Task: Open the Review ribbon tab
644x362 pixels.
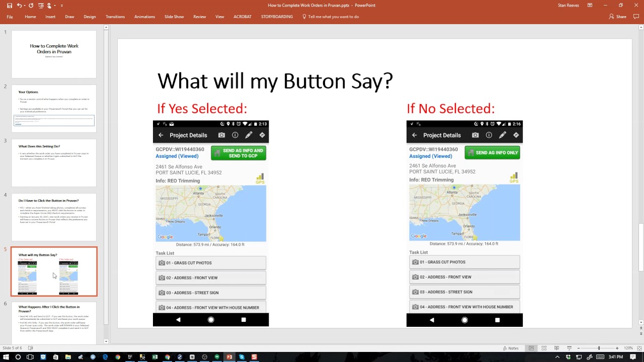Action: (200, 17)
